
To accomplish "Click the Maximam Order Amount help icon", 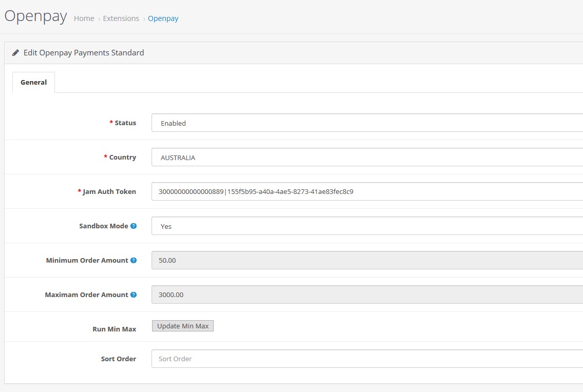I will click(134, 295).
